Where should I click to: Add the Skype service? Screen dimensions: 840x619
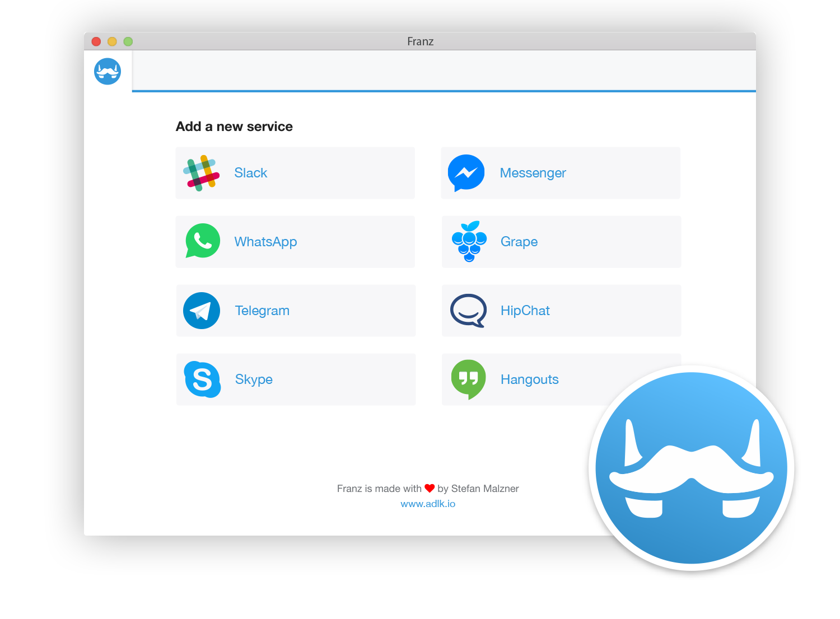click(296, 379)
